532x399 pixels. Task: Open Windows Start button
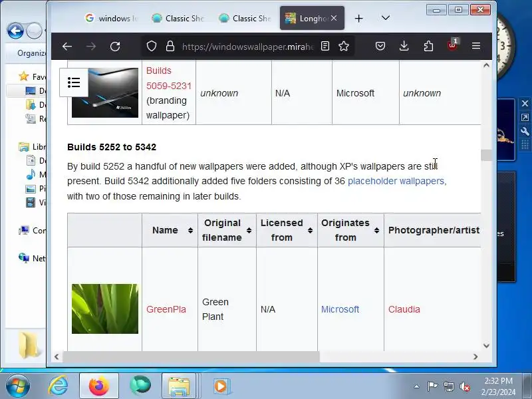point(17,386)
